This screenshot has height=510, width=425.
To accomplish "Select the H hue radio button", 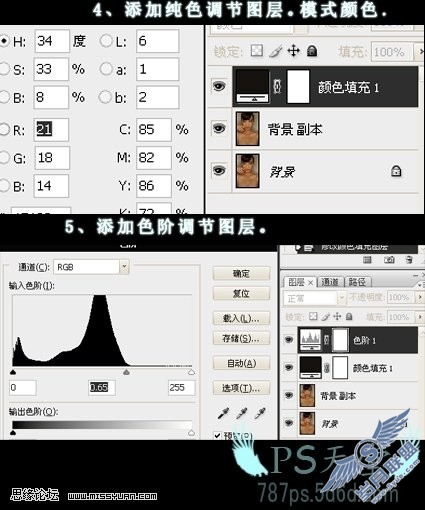I will click(x=4, y=41).
